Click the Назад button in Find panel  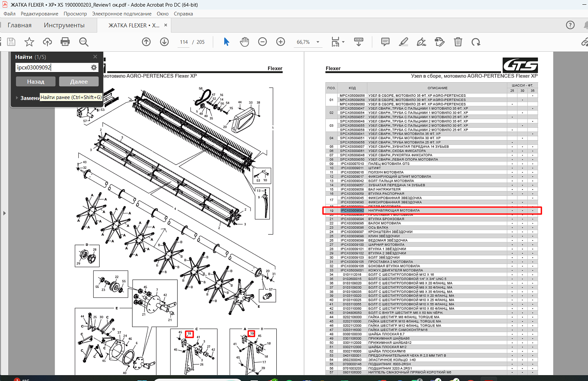pyautogui.click(x=36, y=81)
